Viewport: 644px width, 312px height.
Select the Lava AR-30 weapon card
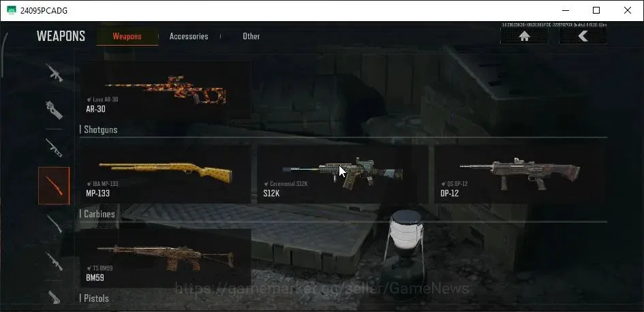pos(165,90)
